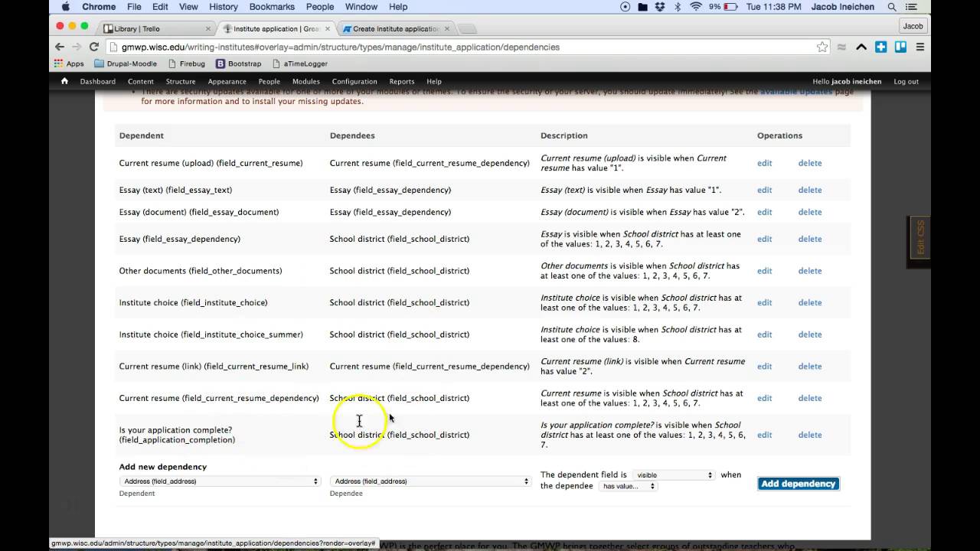
Task: Edit Is your application complete dependency
Action: [764, 435]
